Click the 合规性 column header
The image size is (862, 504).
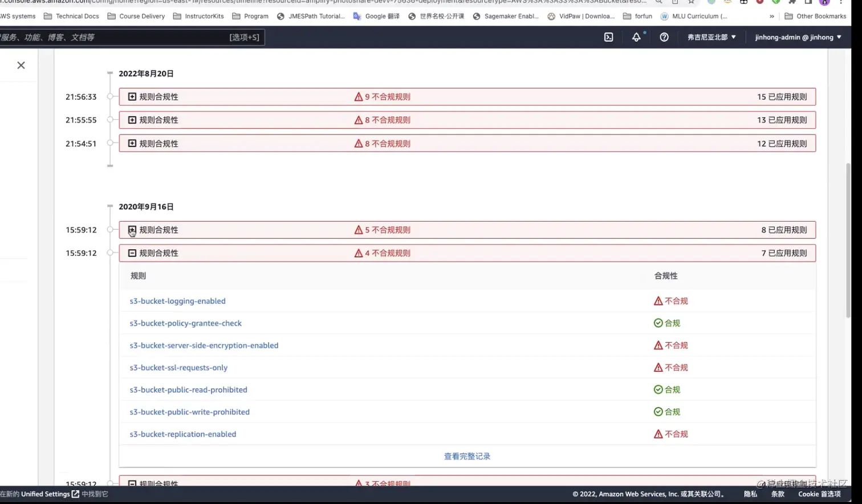coord(666,276)
